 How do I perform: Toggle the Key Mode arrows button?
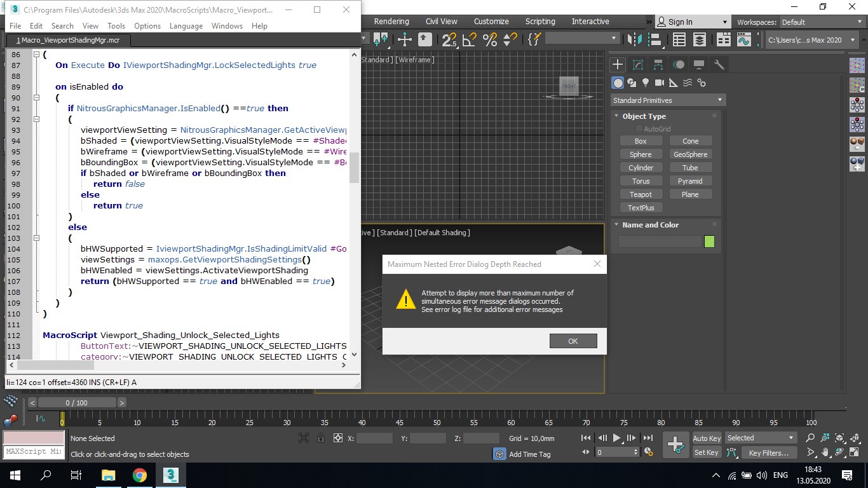pyautogui.click(x=586, y=452)
